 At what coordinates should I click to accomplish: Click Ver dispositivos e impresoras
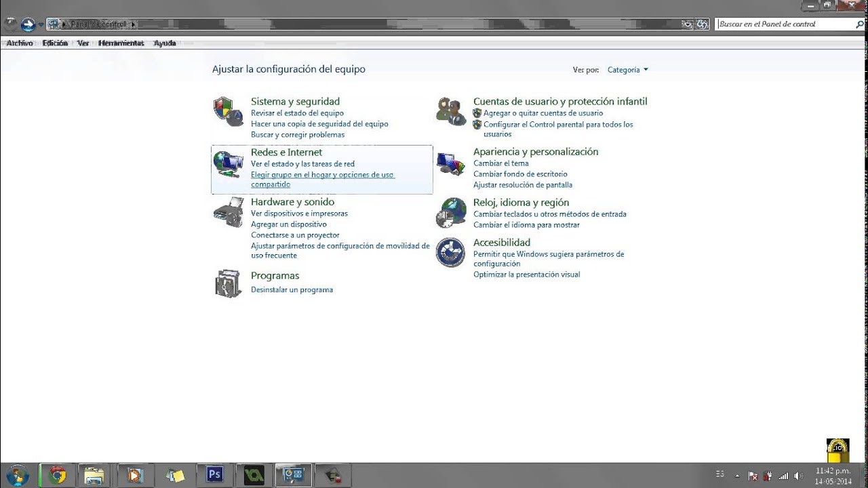click(299, 213)
